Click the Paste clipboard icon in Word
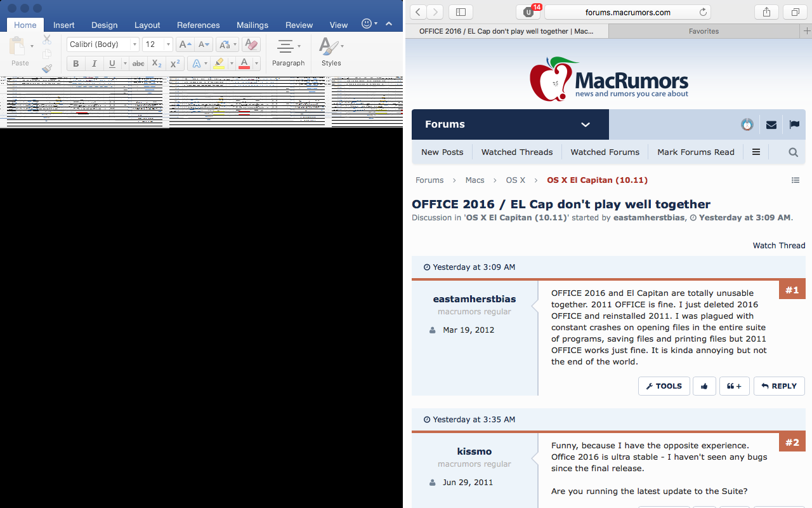 point(18,46)
